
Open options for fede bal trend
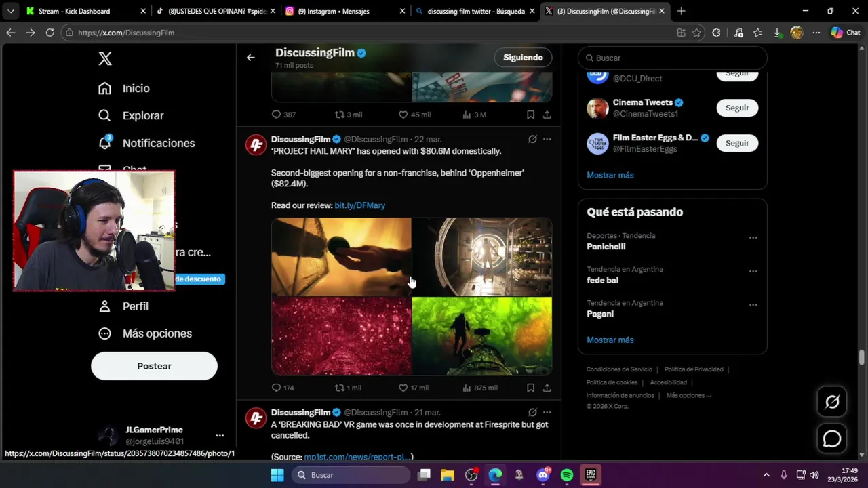753,271
